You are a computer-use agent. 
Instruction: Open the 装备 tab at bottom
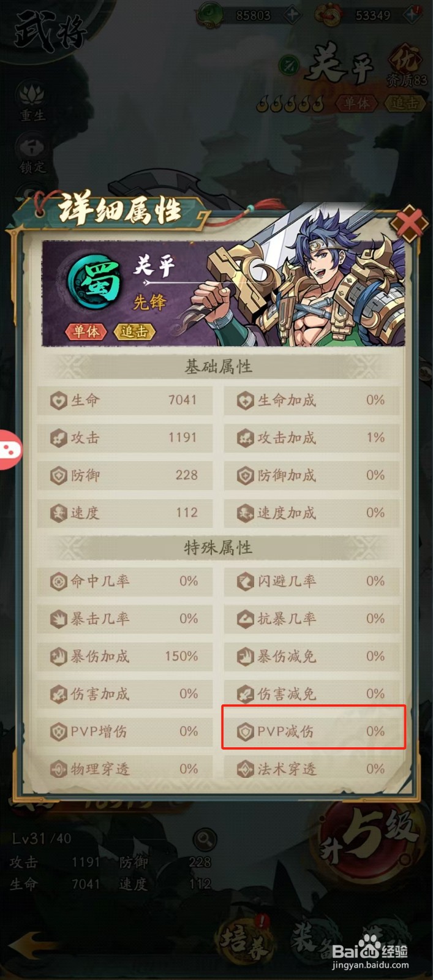314,937
